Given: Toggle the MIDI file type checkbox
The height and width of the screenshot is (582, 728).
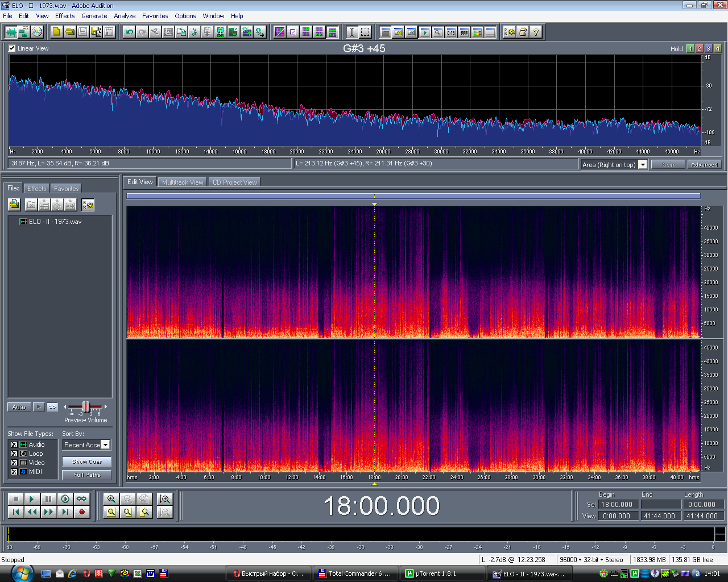Looking at the screenshot, I should pyautogui.click(x=14, y=472).
